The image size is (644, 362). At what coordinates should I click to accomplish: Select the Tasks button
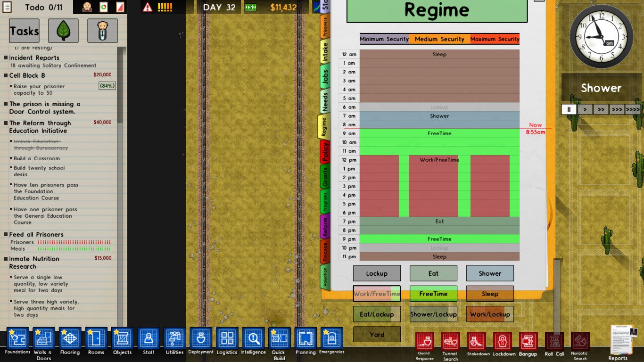click(x=24, y=31)
